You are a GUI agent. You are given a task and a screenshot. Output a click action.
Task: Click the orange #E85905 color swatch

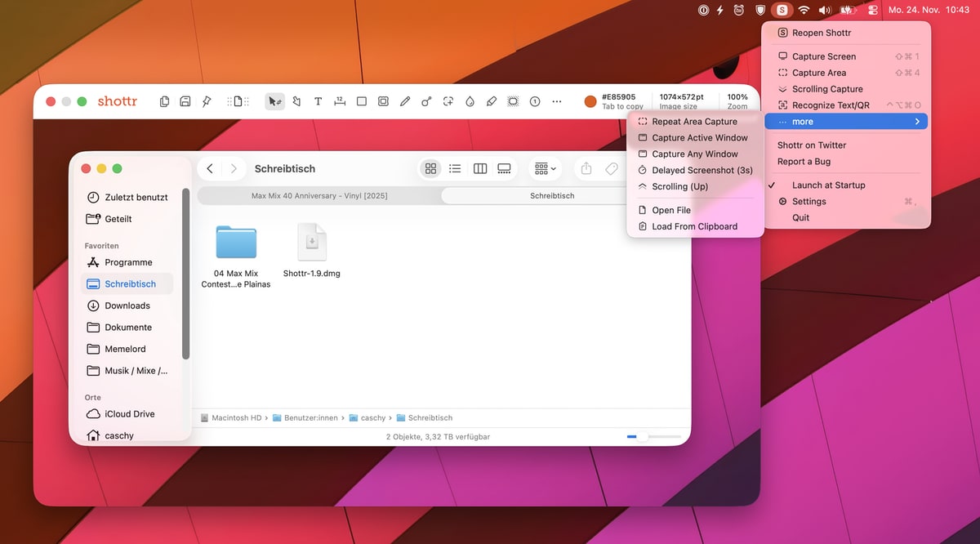click(590, 101)
